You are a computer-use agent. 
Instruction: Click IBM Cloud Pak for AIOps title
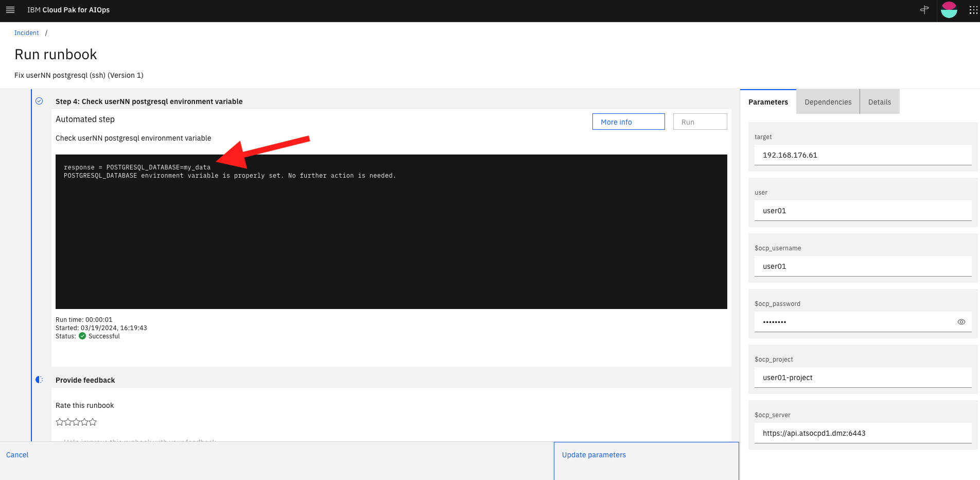68,10
